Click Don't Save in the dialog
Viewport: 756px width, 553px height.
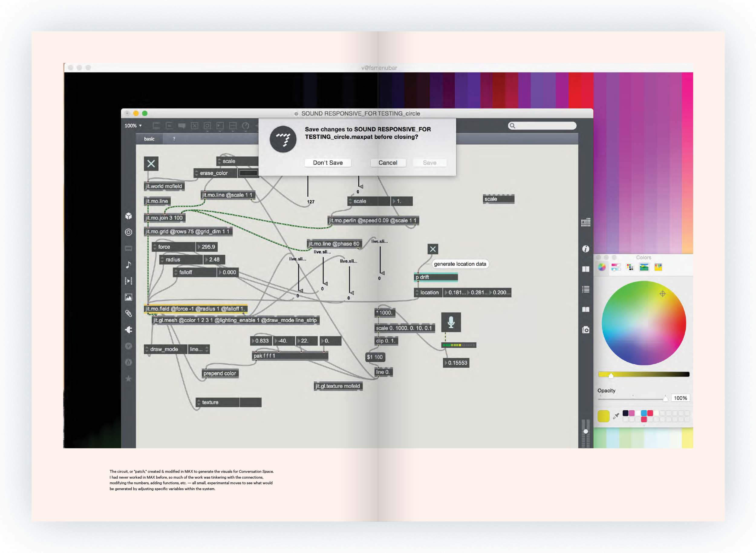(328, 163)
